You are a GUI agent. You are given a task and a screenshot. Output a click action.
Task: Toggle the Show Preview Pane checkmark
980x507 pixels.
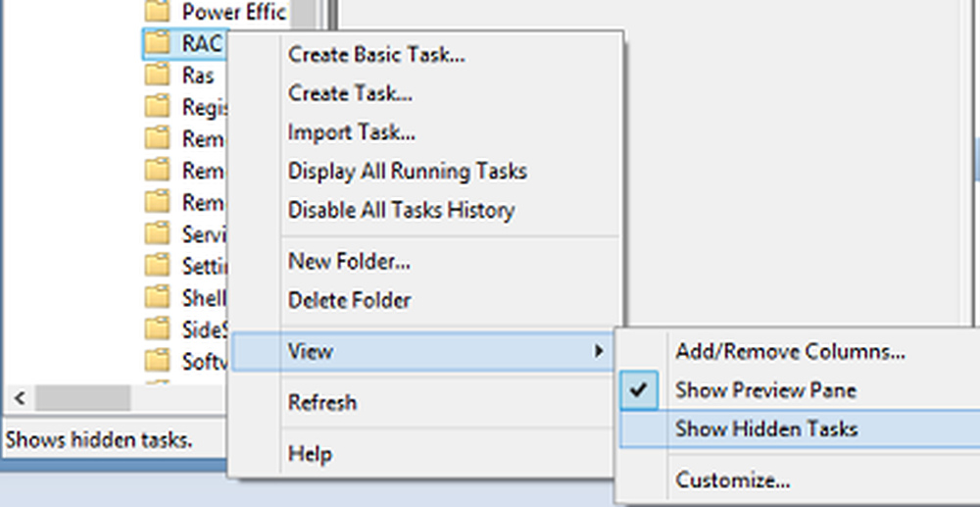(639, 390)
